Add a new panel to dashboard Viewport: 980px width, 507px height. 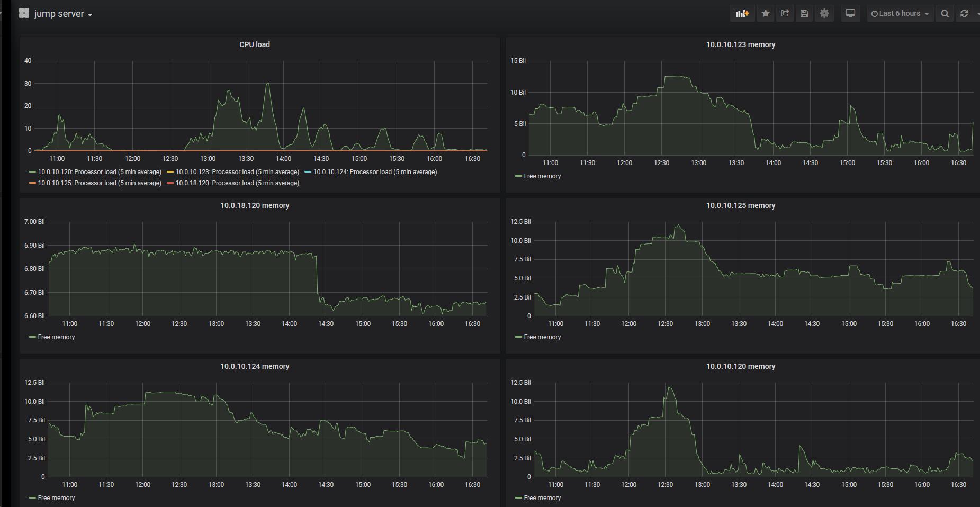(742, 14)
